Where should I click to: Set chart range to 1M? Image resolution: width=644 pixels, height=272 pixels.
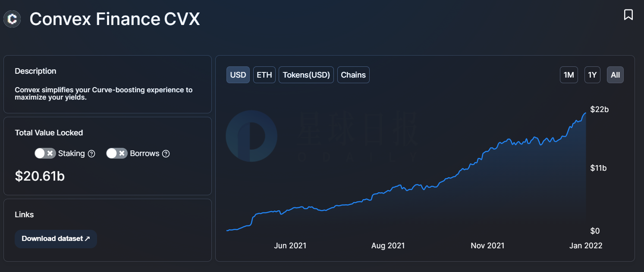(x=569, y=75)
